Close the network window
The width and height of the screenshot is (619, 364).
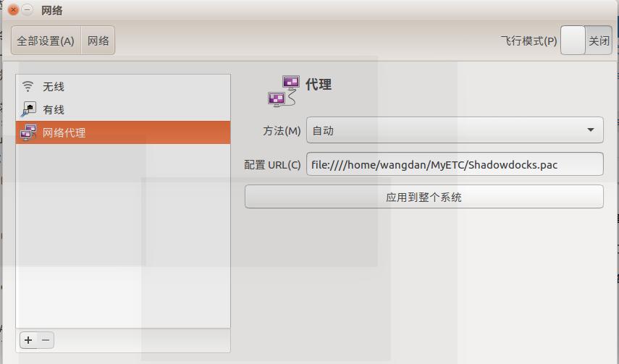click(x=14, y=10)
